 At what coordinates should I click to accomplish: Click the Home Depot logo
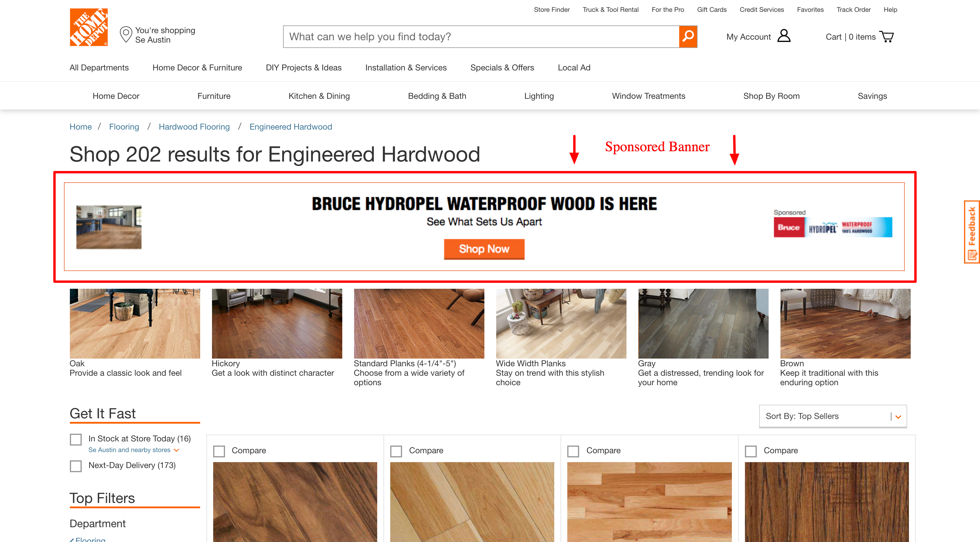pyautogui.click(x=89, y=27)
